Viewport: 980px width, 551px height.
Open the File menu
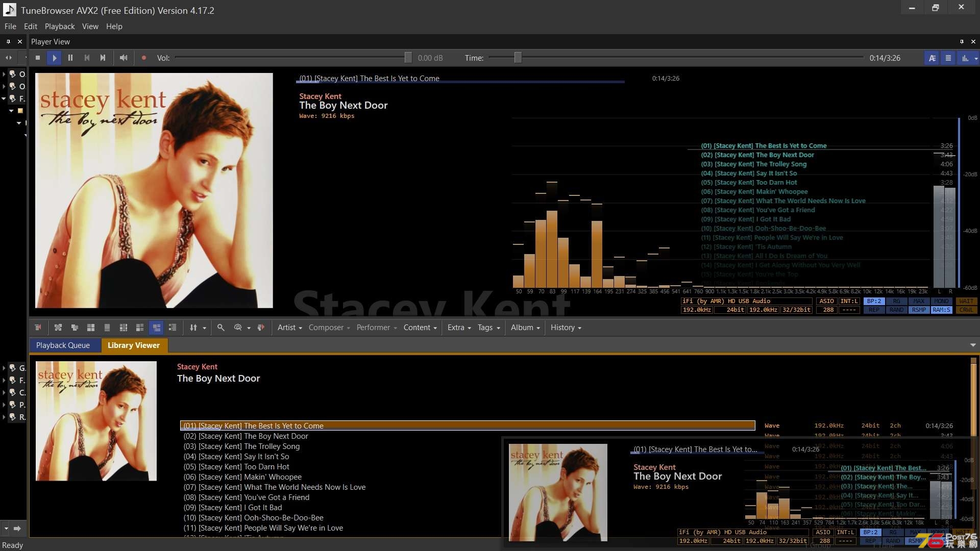[10, 27]
